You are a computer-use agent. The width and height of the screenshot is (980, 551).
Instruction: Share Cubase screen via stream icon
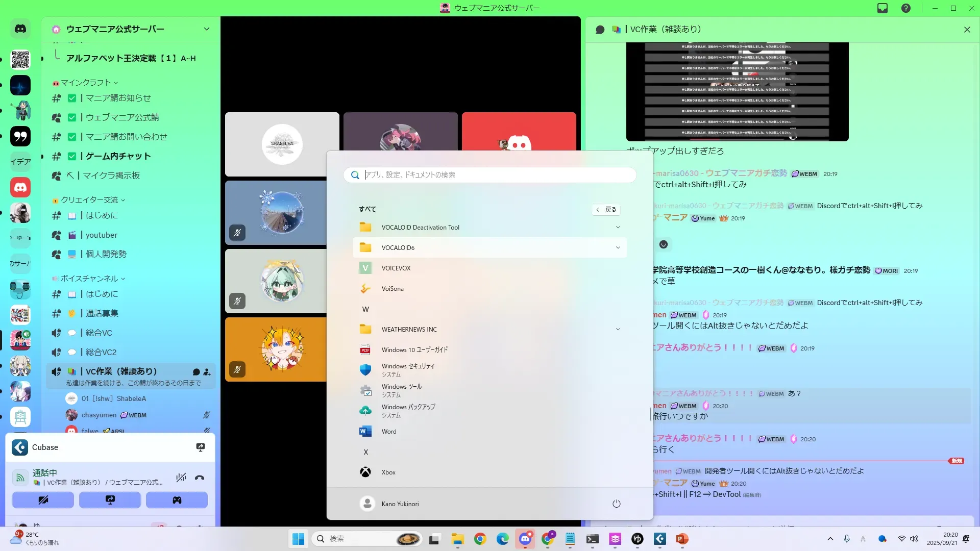[201, 447]
